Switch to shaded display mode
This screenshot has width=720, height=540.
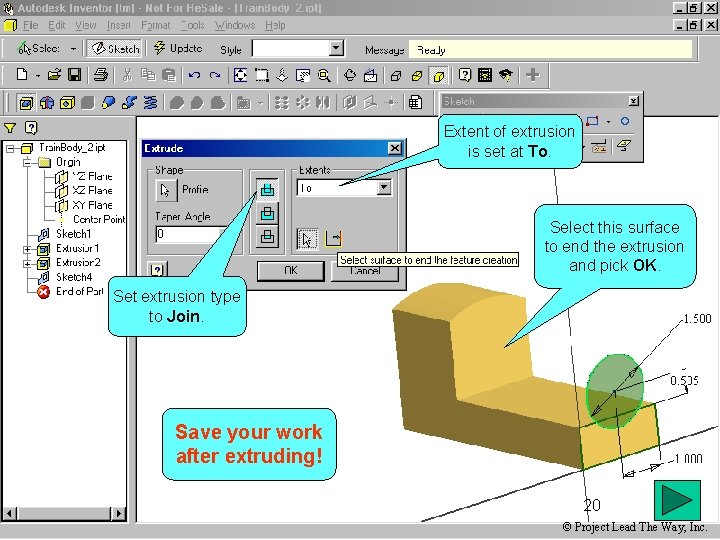point(438,75)
